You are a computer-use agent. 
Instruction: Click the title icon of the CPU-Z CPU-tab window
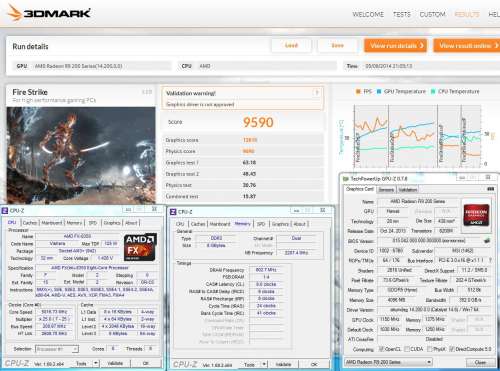coord(5,211)
